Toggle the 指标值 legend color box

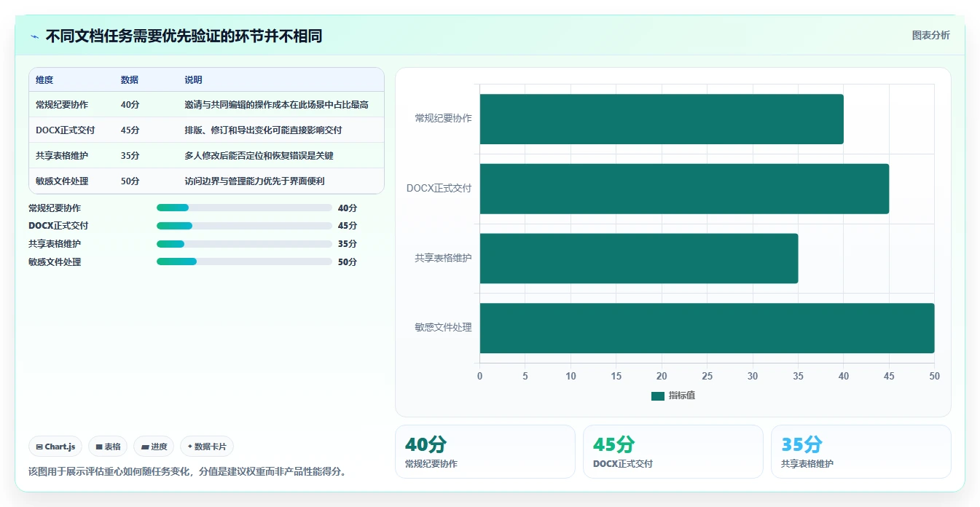pyautogui.click(x=658, y=396)
